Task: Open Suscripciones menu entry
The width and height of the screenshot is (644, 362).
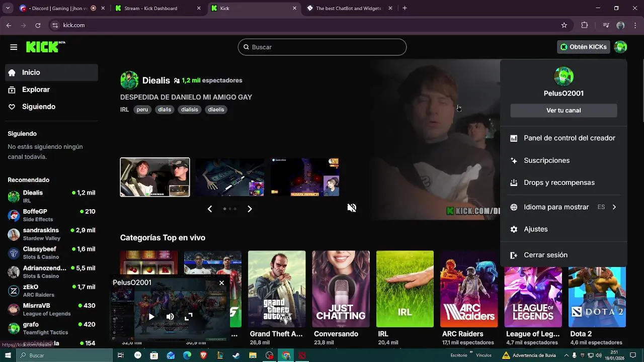Action: [563, 160]
